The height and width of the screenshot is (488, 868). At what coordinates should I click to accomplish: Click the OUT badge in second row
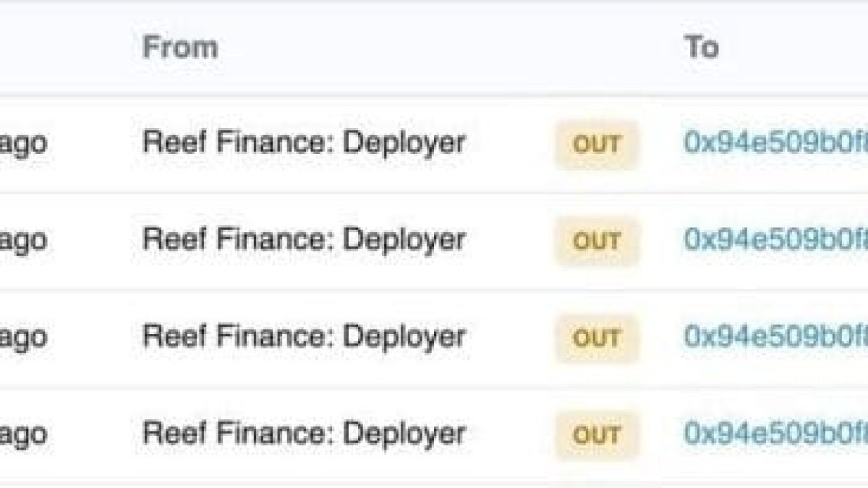[597, 241]
